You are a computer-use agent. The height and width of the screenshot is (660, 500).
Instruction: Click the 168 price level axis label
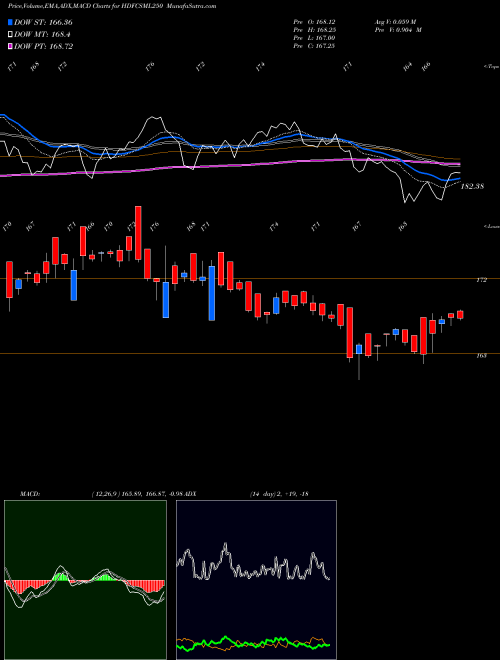click(481, 355)
